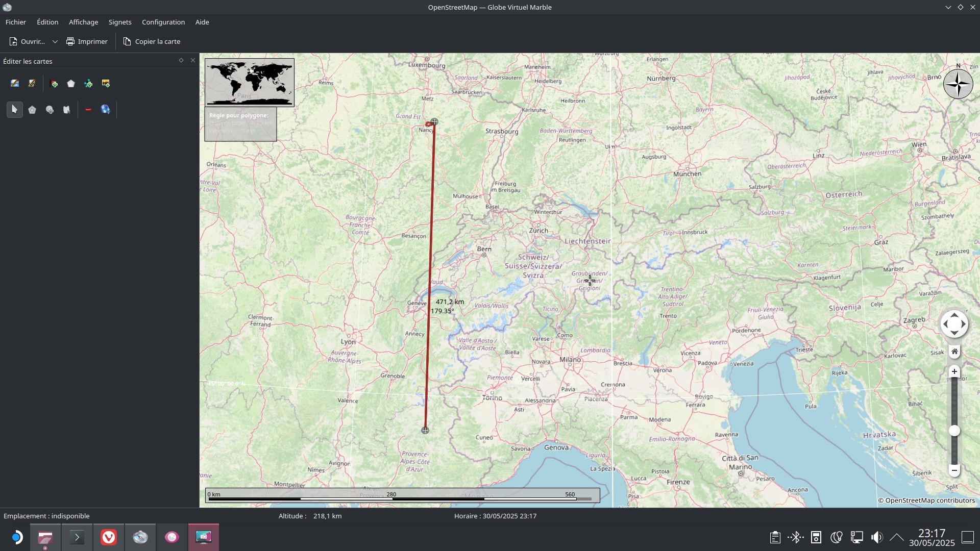Click the show desktop button
The width and height of the screenshot is (980, 551).
point(968,537)
